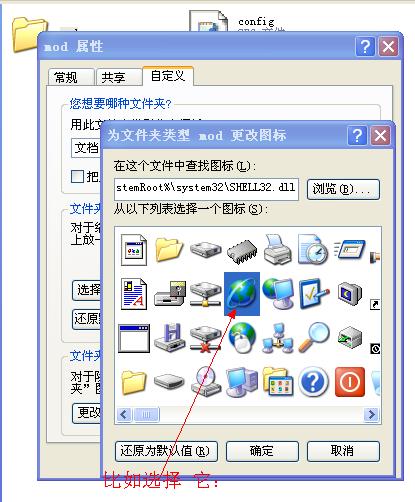Switch to the 常规 tab
415x502 pixels.
click(x=71, y=77)
